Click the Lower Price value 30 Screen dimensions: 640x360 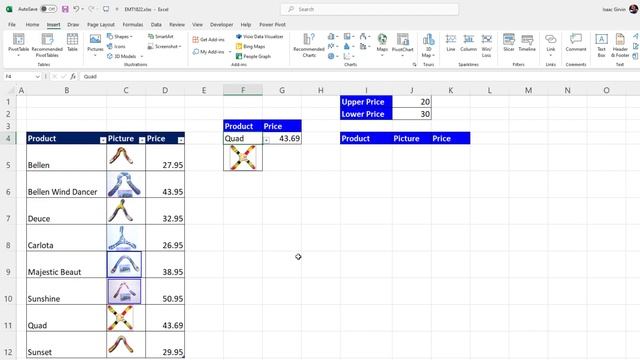click(x=411, y=114)
